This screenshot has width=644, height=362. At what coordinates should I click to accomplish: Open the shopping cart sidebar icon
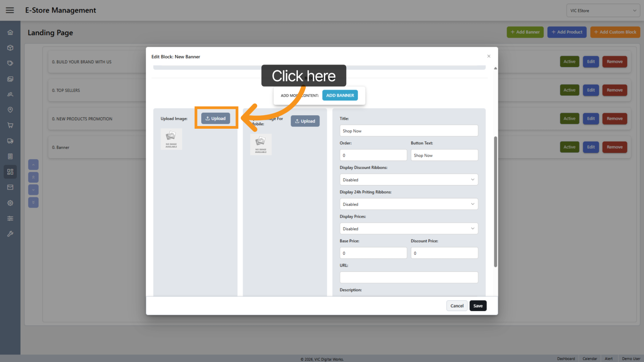[10, 125]
